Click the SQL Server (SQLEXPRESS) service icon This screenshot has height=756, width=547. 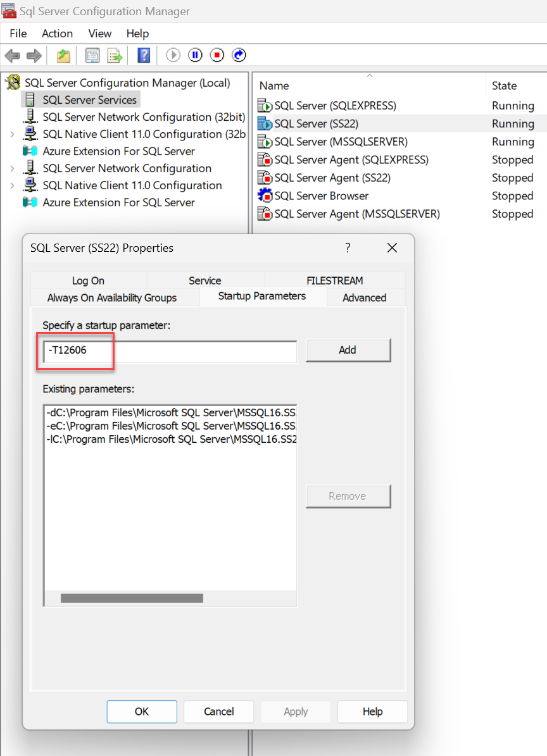tap(265, 105)
